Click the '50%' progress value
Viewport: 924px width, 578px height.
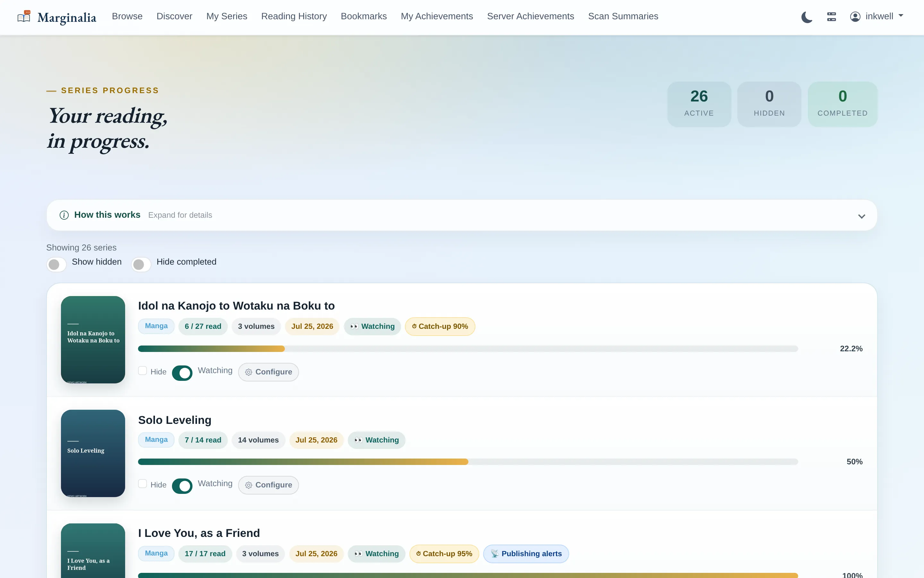[854, 462]
